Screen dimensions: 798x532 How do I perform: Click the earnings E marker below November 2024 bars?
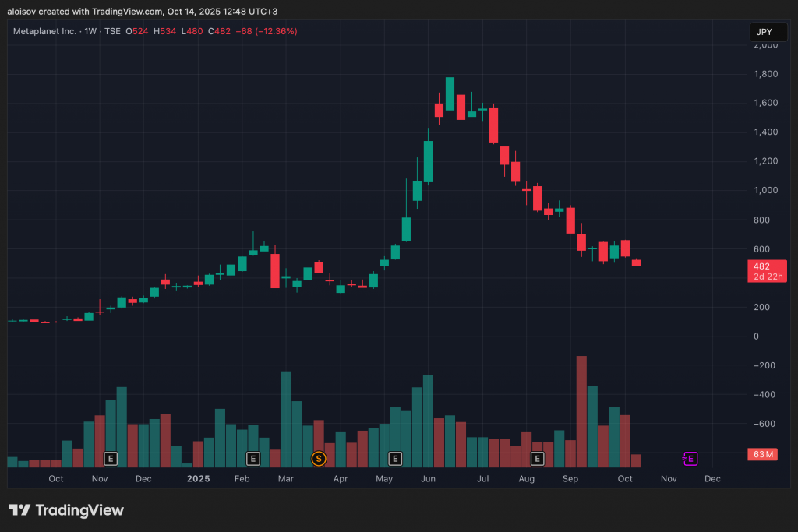[x=111, y=459]
